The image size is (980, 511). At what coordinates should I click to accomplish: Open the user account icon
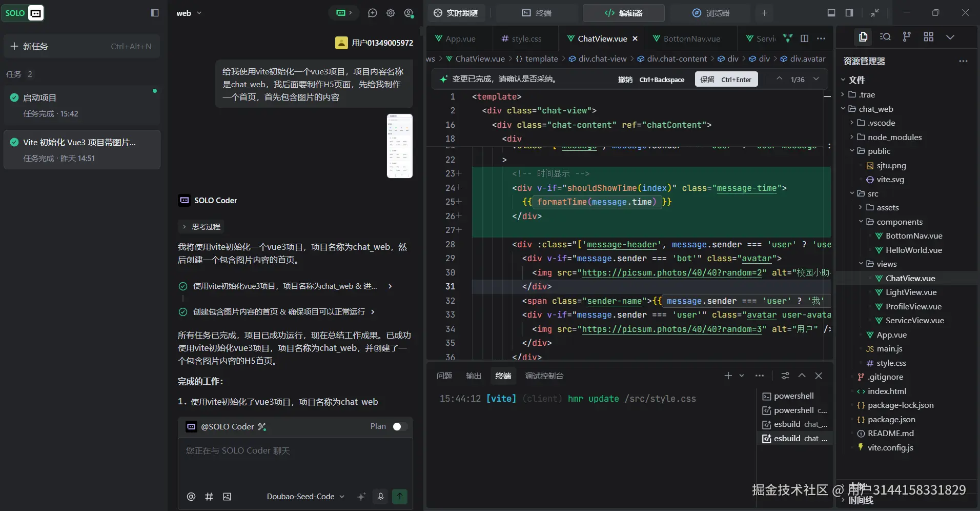[409, 13]
